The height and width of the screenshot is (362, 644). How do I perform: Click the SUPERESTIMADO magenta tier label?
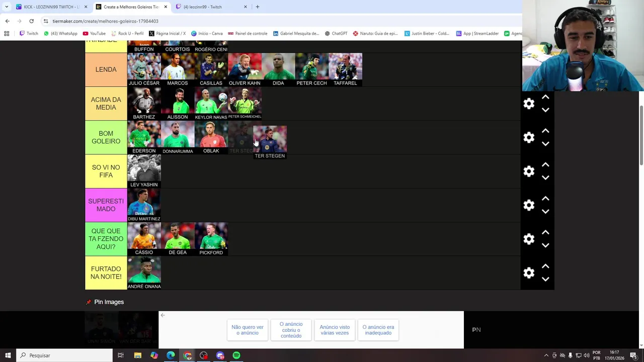106,205
